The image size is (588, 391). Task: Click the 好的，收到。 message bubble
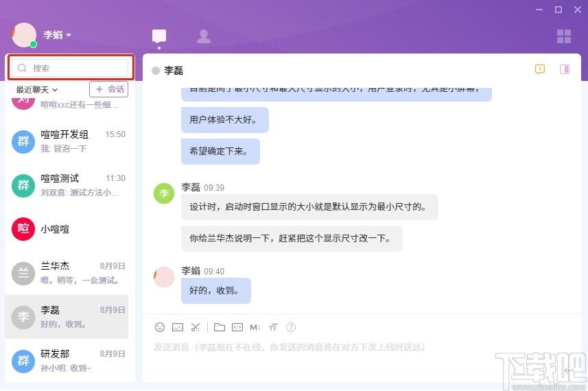point(215,291)
